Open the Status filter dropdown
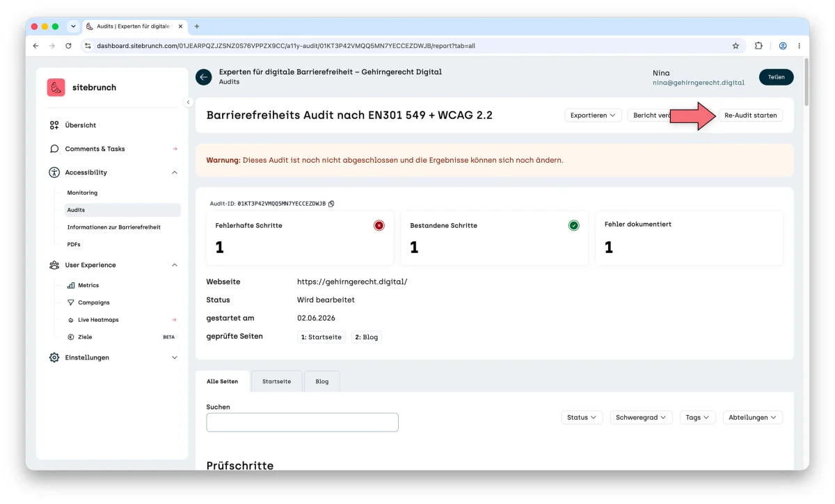Screen dimensions: 835x504 582,418
